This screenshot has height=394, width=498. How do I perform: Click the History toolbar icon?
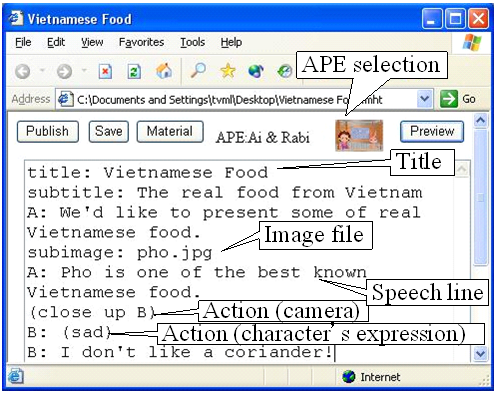click(285, 71)
